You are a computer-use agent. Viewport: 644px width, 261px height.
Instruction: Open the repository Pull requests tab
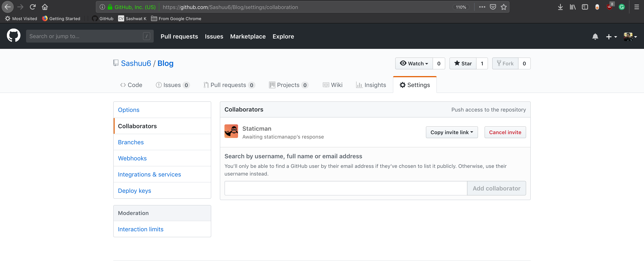[229, 85]
